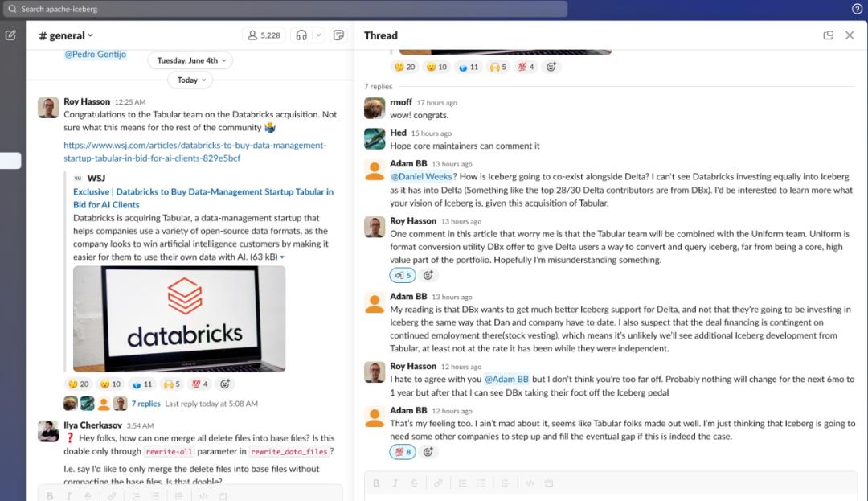Screen dimensions: 868x501
Task: Toggle the raised hands 5 reaction in channel
Action: [x=172, y=384]
